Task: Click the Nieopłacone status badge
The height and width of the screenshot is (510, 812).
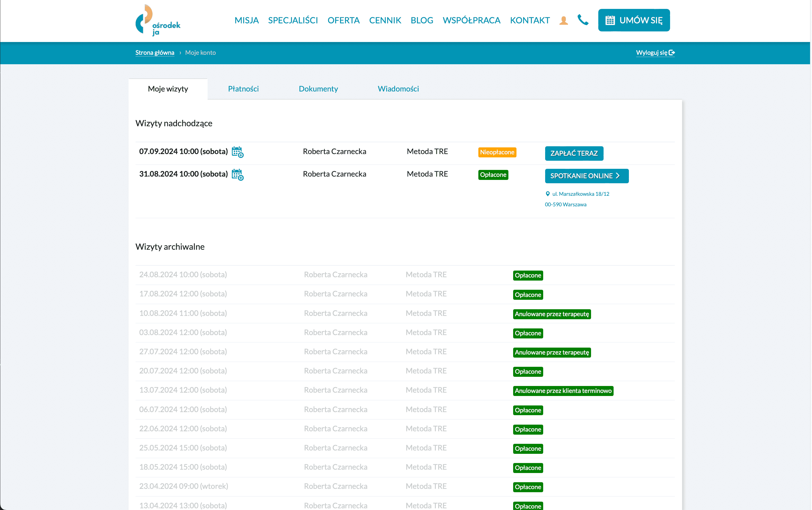Action: (x=497, y=152)
